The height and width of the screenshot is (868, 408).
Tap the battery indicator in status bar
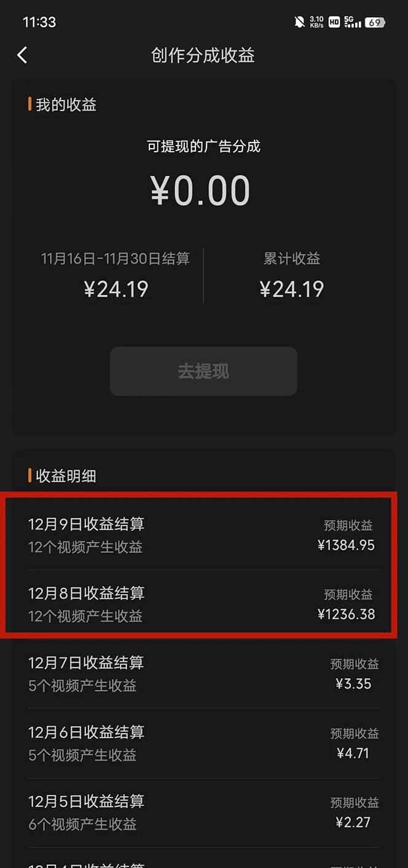[x=375, y=22]
